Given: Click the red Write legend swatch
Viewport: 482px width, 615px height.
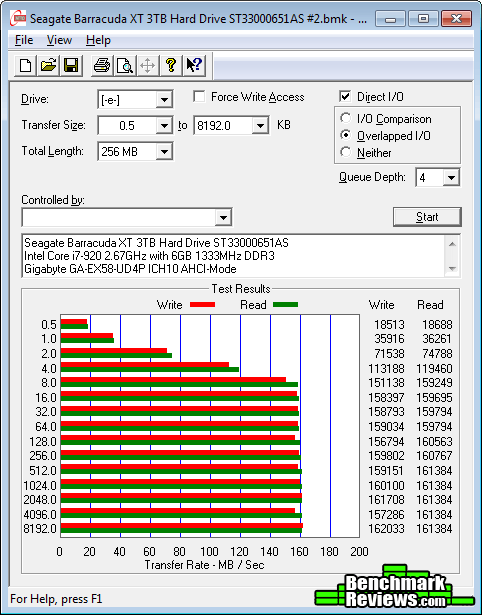Looking at the screenshot, I should pos(202,305).
